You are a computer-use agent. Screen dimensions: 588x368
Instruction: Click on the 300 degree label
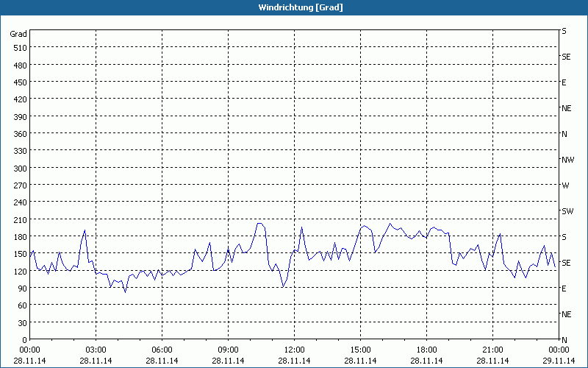point(21,169)
